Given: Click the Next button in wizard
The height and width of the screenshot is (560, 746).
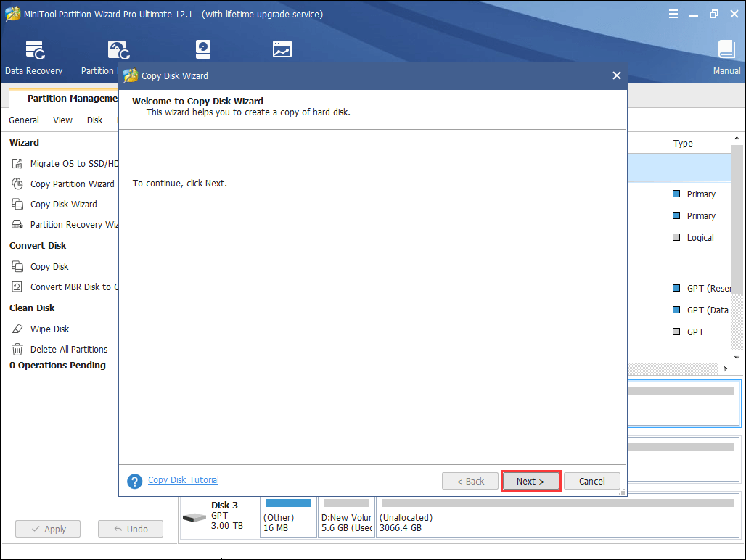Looking at the screenshot, I should pos(530,481).
